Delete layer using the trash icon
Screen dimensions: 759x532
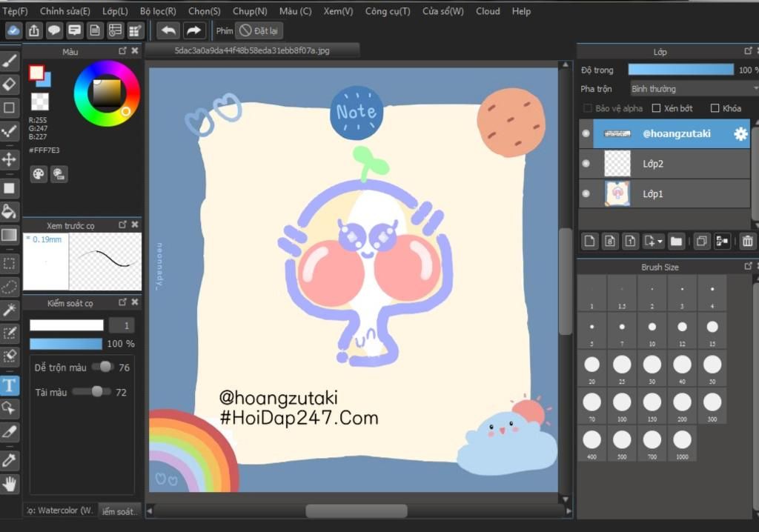point(747,241)
